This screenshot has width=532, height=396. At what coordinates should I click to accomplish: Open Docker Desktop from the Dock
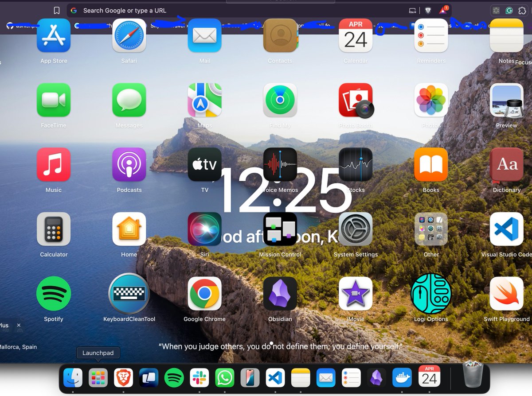(403, 378)
